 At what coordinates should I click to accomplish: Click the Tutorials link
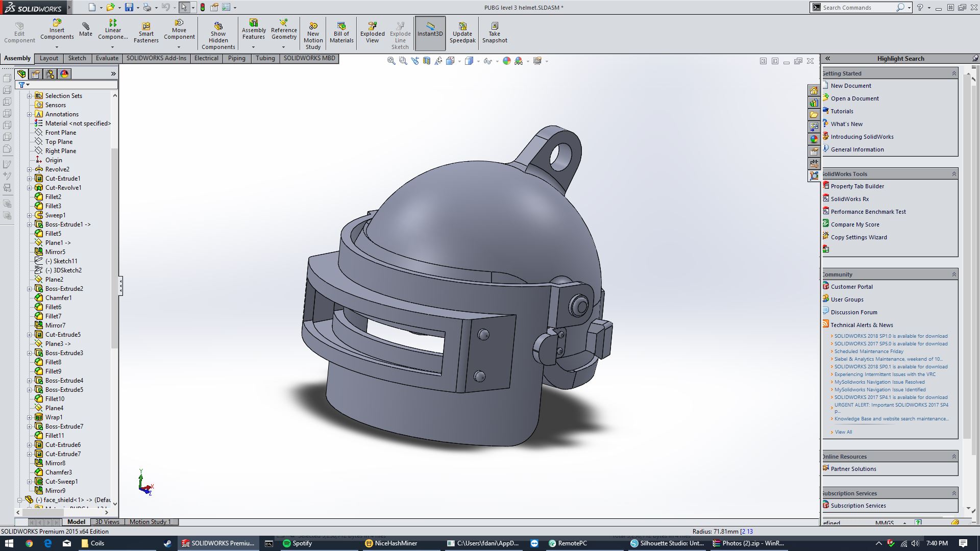coord(842,111)
